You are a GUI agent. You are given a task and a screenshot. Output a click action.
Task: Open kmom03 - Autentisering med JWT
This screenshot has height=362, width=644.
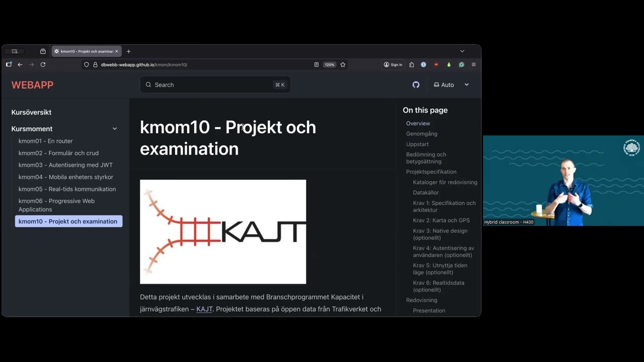[65, 165]
